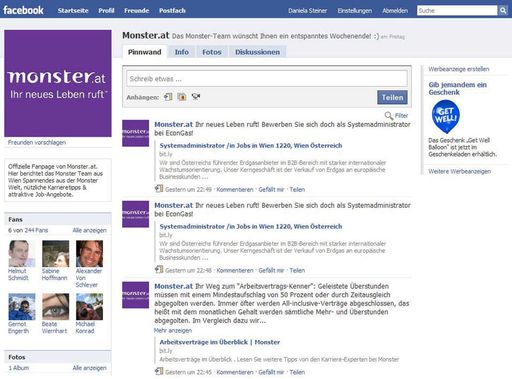The image size is (512, 379).
Task: Click the Facebook logo
Action: click(23, 10)
